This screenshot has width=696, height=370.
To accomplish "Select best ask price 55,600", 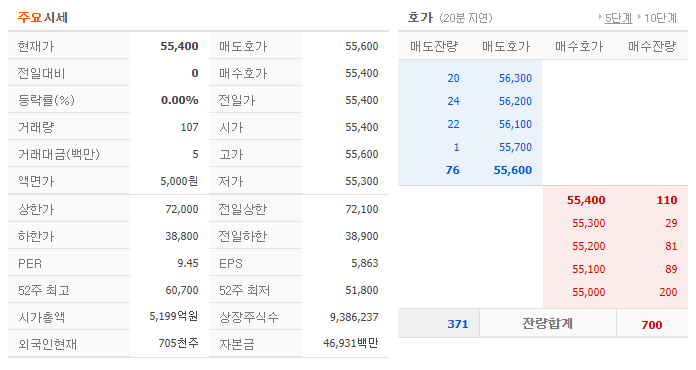I will 513,170.
